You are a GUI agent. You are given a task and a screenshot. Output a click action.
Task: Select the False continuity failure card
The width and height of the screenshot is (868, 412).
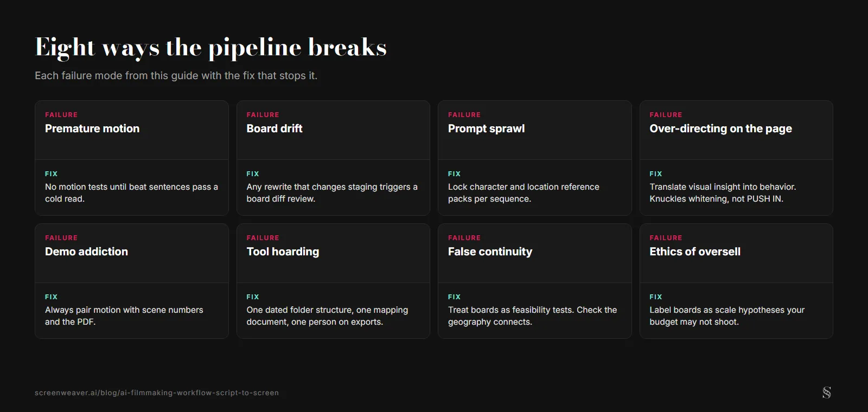point(535,281)
